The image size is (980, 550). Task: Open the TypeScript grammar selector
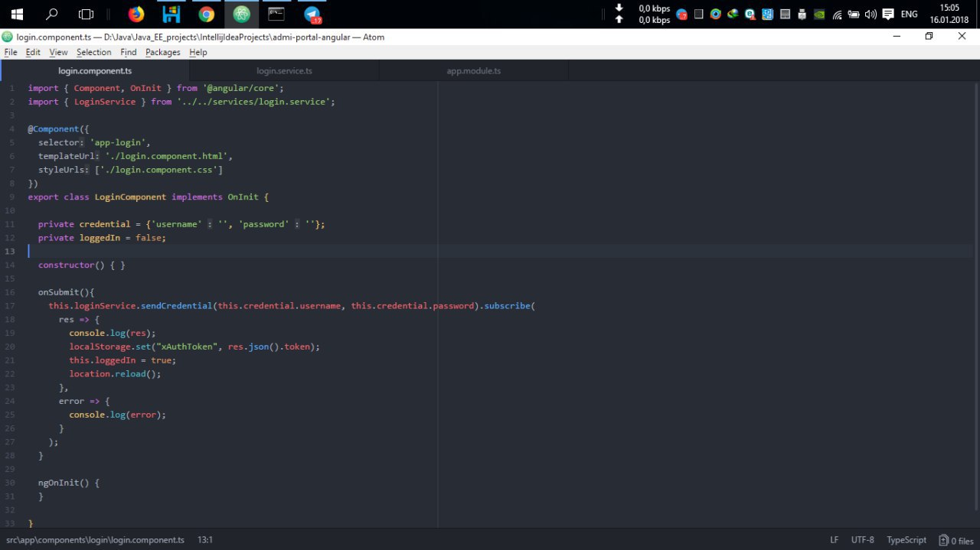point(906,540)
